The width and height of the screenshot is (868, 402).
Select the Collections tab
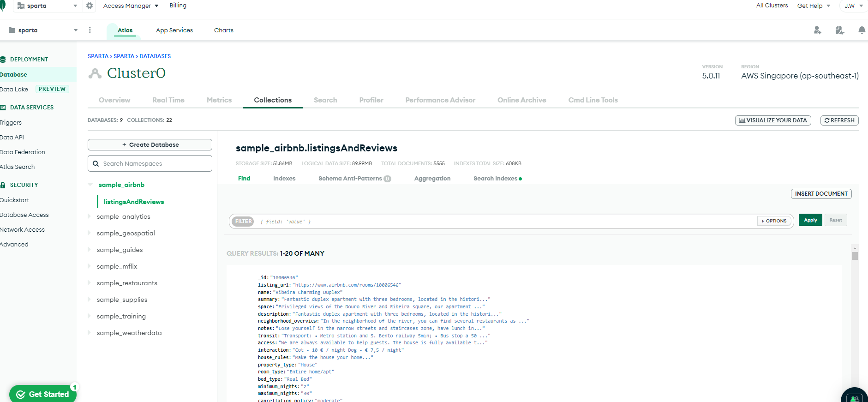(273, 100)
